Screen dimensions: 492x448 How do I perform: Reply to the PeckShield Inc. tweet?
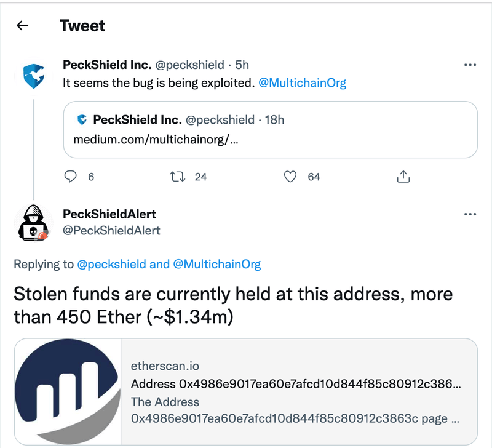(71, 177)
